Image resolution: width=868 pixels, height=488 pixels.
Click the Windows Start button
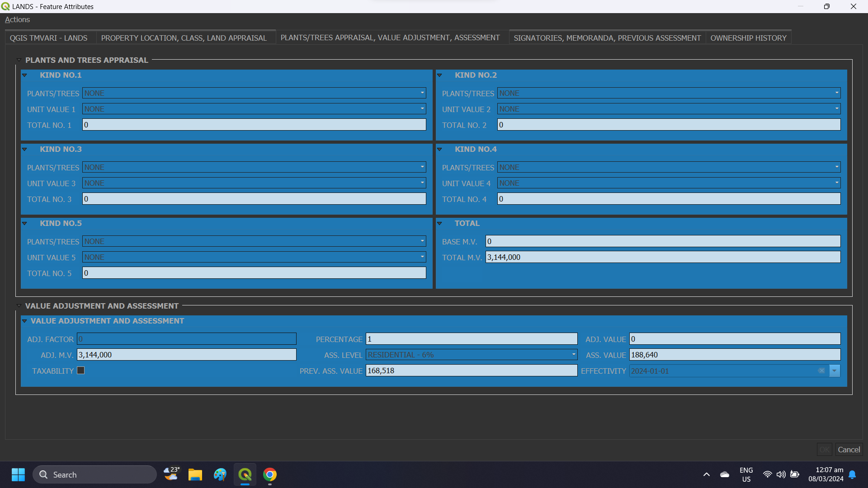18,474
